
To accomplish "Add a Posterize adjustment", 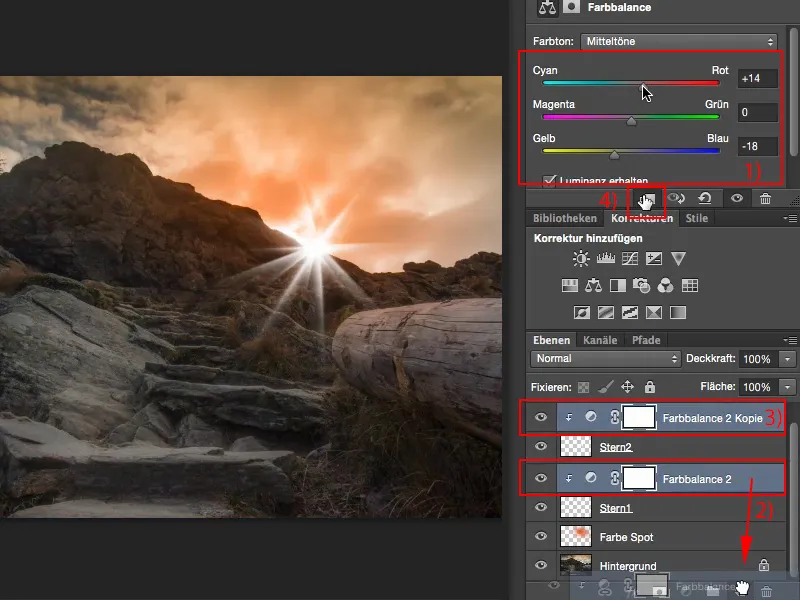I will point(606,312).
